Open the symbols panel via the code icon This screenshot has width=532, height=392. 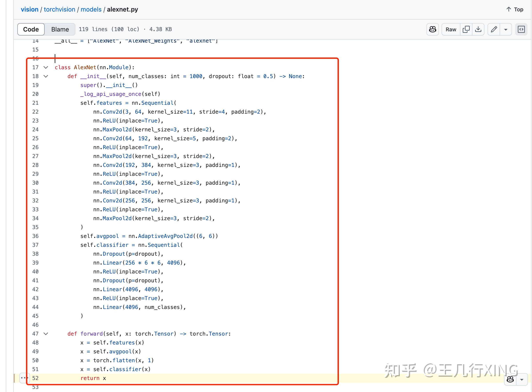[521, 29]
